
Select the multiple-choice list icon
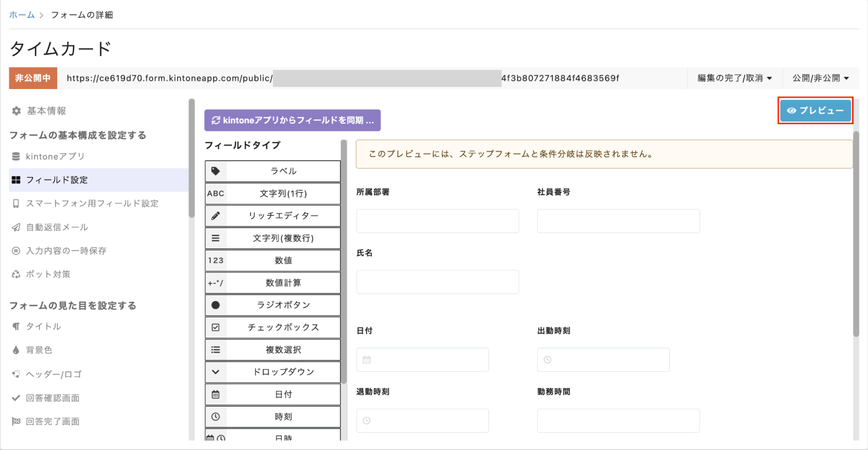215,350
